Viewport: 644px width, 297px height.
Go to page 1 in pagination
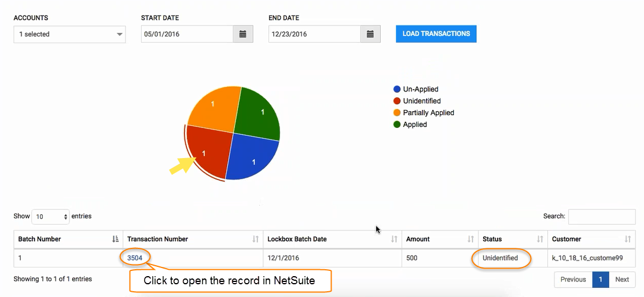click(x=601, y=279)
